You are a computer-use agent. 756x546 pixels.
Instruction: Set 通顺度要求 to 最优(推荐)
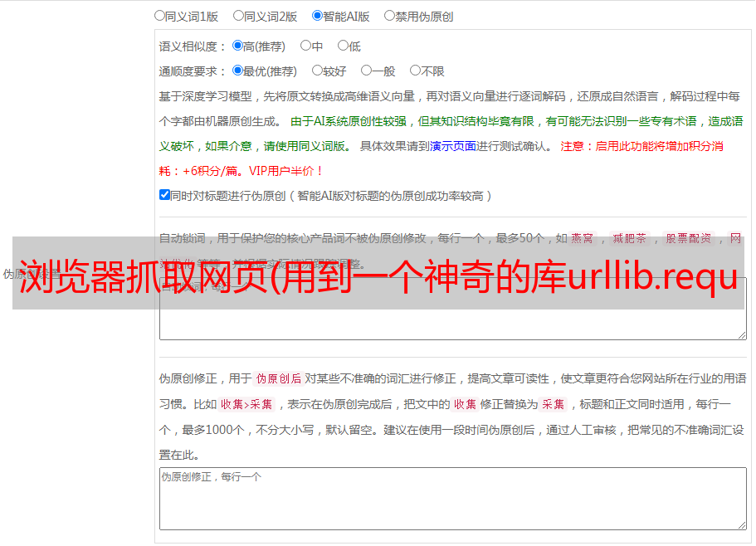click(237, 71)
